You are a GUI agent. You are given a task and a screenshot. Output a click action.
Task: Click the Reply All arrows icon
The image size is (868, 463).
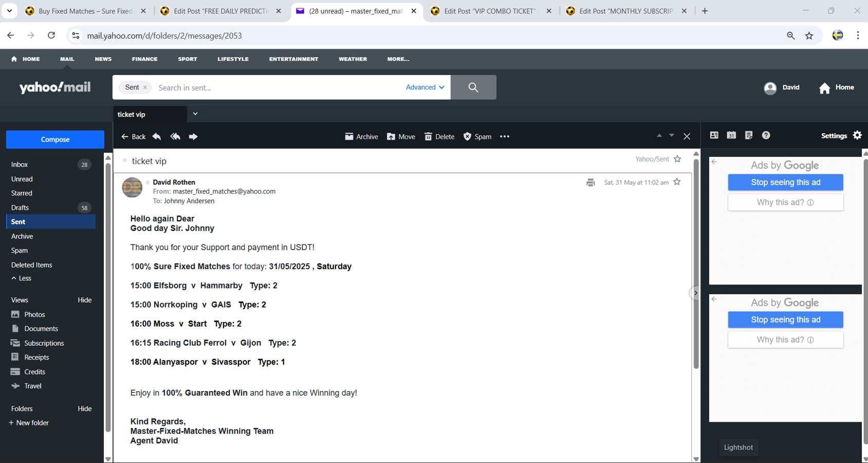pyautogui.click(x=175, y=136)
